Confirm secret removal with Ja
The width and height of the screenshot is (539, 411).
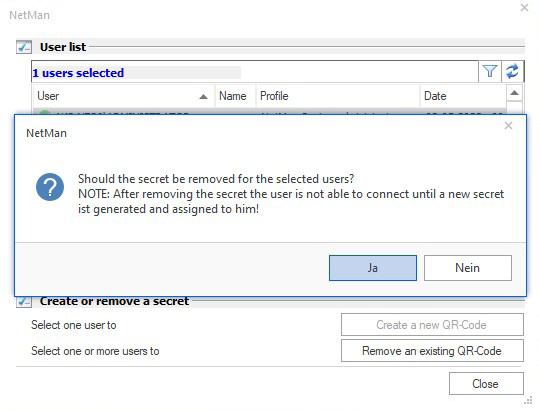coord(373,268)
